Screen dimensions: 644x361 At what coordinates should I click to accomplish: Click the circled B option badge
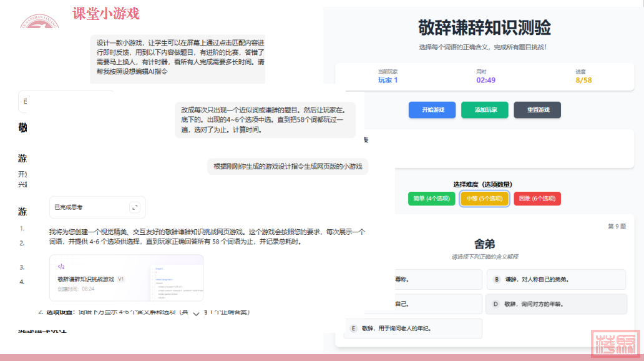(x=497, y=279)
